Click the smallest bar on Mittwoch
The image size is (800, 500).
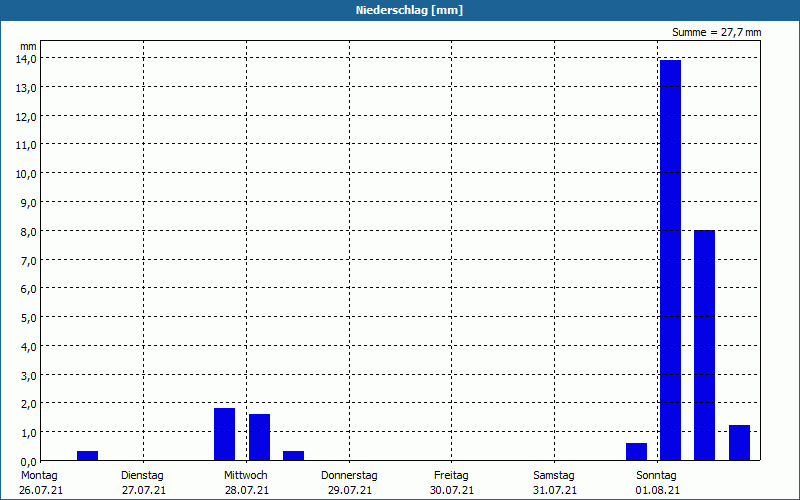click(x=293, y=456)
